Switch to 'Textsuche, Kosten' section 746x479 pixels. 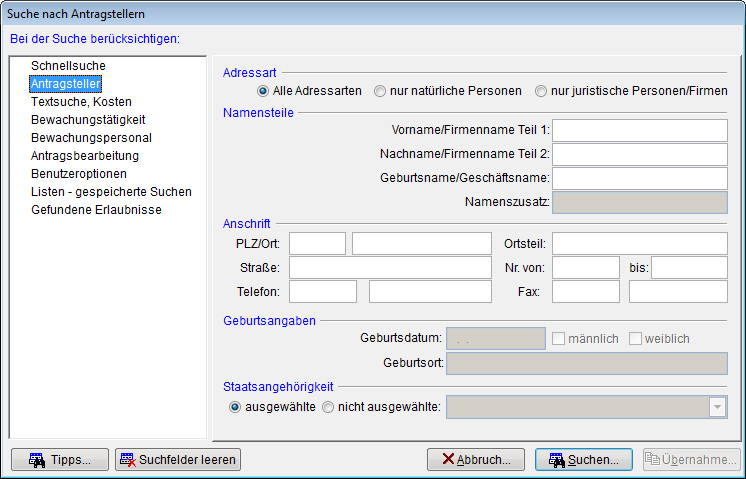(81, 102)
